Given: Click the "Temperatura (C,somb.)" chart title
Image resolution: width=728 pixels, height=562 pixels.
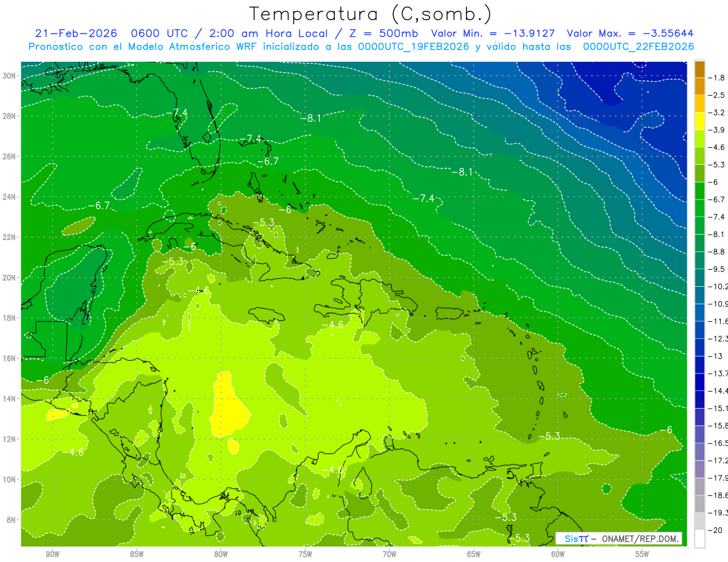Looking at the screenshot, I should tap(371, 14).
